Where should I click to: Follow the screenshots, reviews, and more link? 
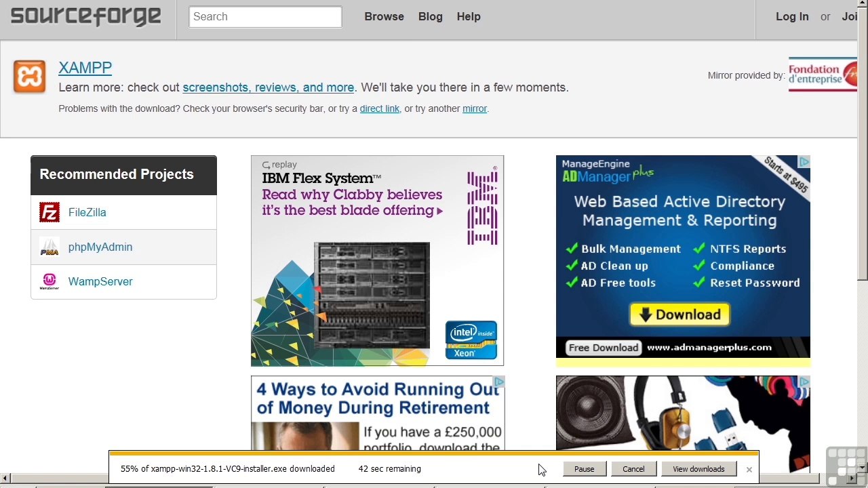(269, 87)
